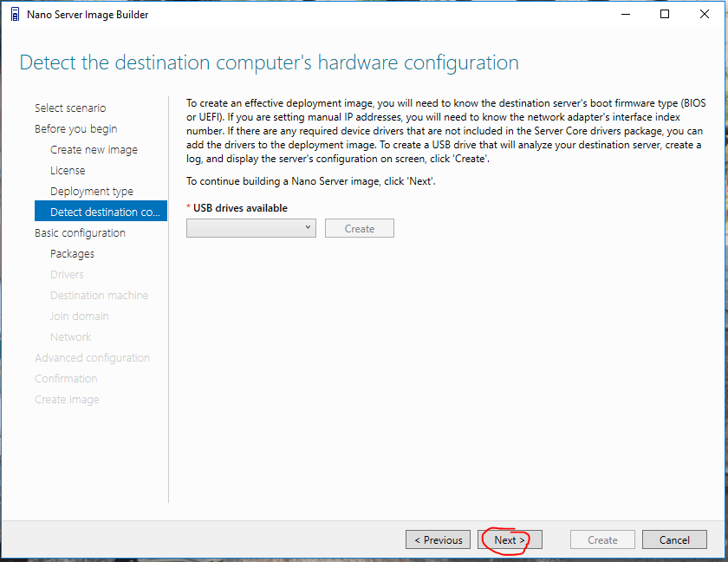Select the Select scenario step
The height and width of the screenshot is (562, 728).
pyautogui.click(x=70, y=108)
